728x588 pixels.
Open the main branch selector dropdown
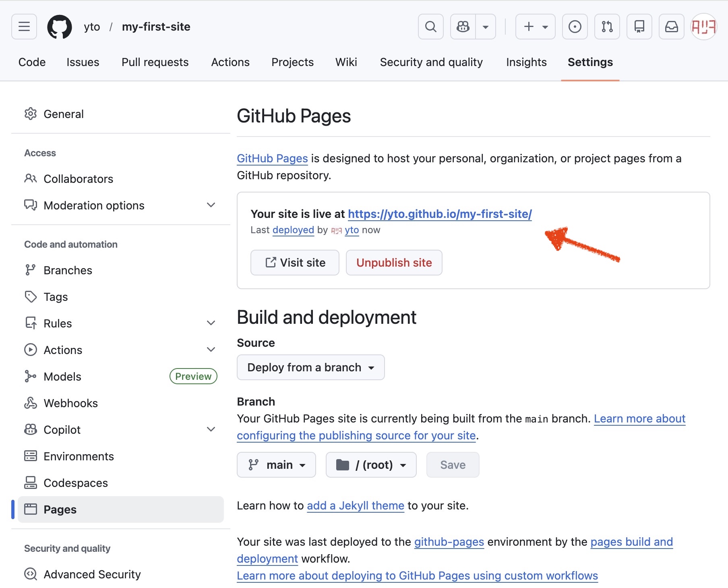276,465
